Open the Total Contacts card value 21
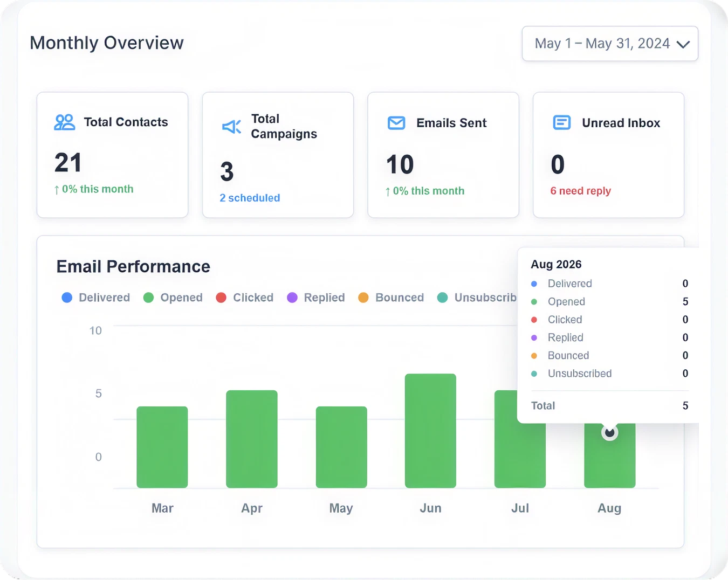This screenshot has width=728, height=580. click(68, 163)
